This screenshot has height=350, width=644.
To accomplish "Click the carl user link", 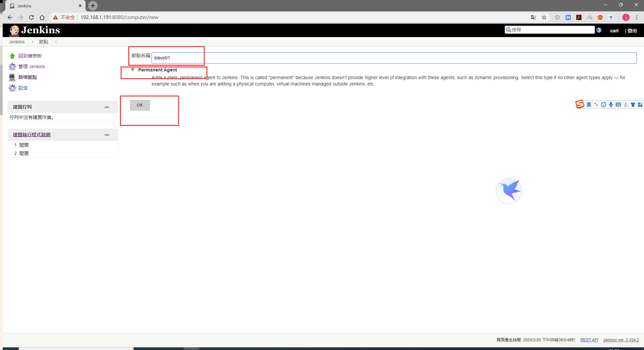I will pos(614,31).
